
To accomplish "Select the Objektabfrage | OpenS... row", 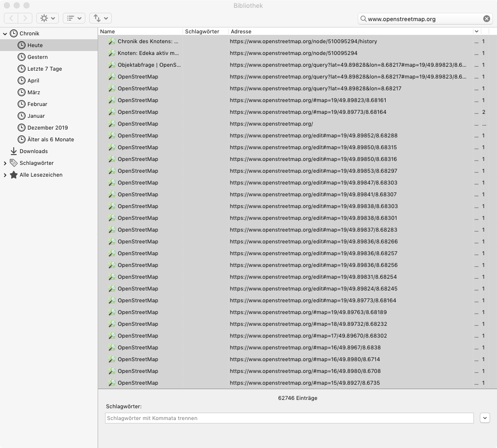I will pos(297,65).
